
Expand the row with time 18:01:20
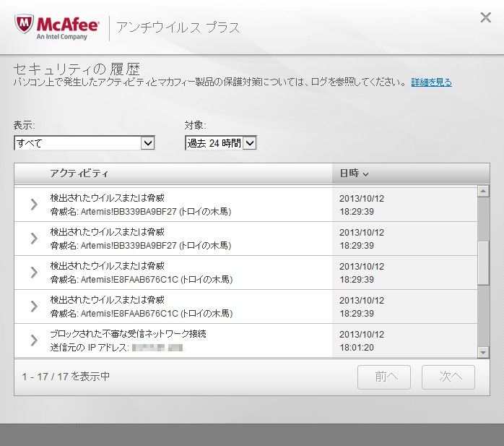(34, 340)
